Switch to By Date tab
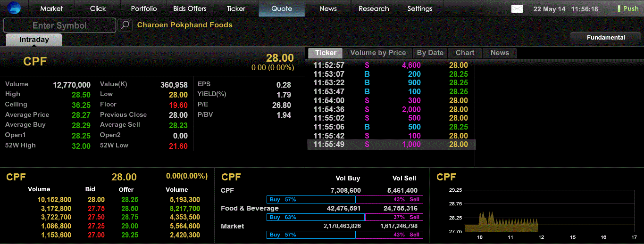Screen dimensions: 644x244 430,53
